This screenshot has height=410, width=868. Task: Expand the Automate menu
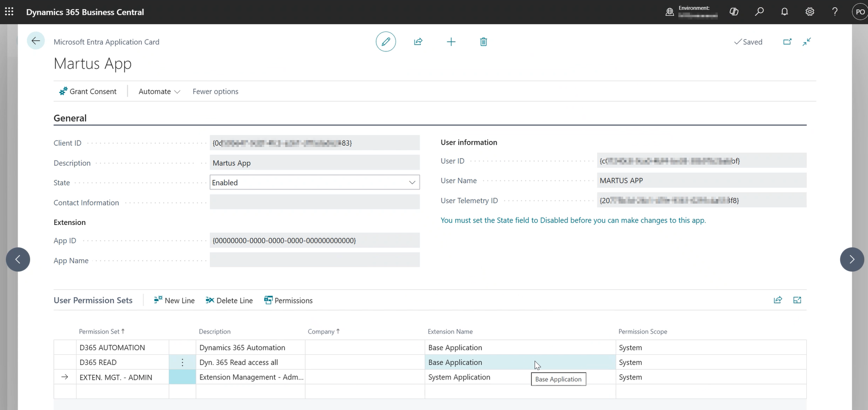(159, 91)
